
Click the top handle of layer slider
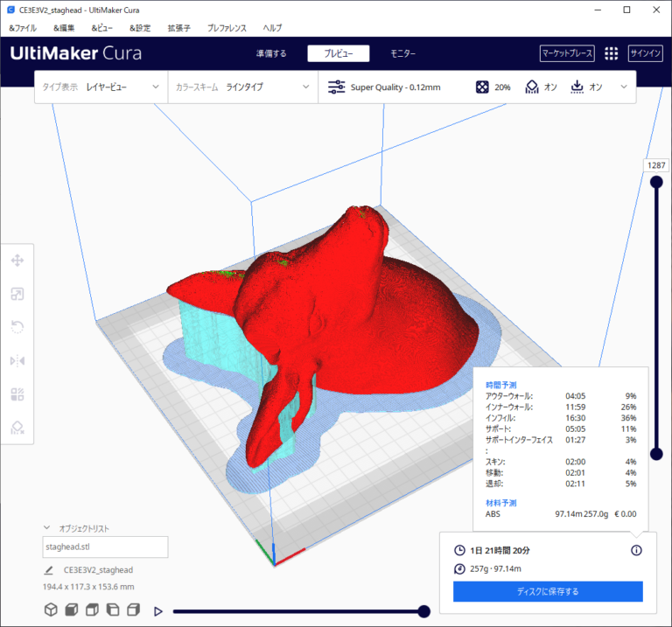click(655, 181)
